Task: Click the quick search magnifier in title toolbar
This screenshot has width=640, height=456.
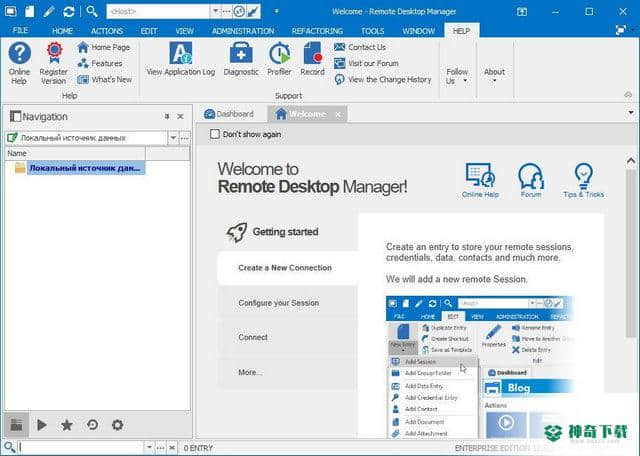Action: click(x=92, y=11)
